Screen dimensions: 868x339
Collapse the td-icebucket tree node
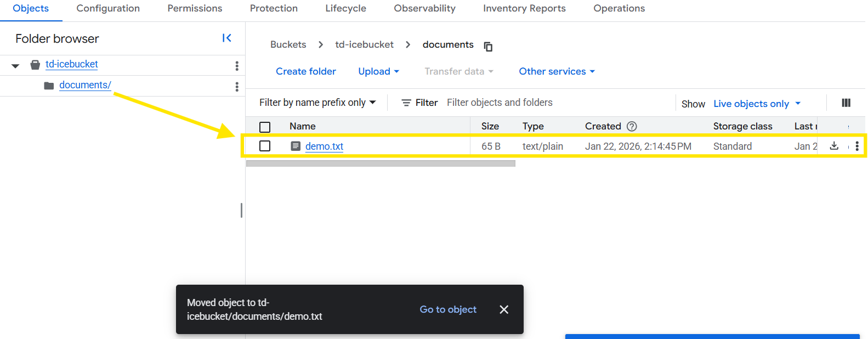(15, 65)
